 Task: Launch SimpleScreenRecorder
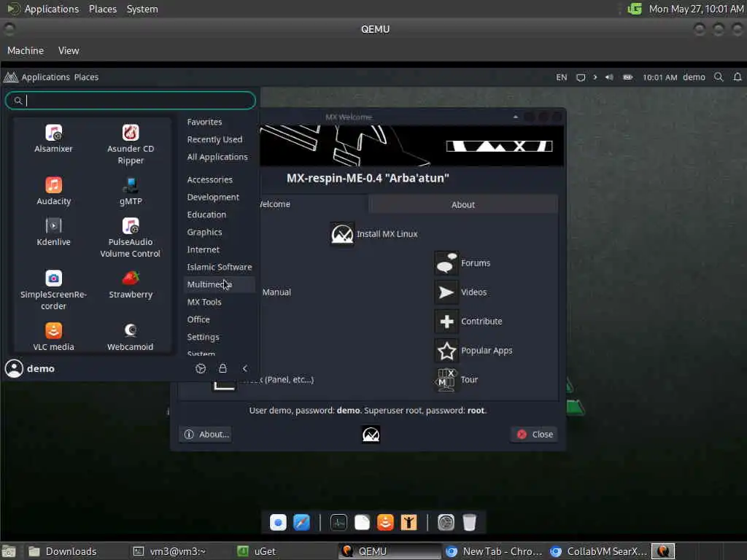pyautogui.click(x=53, y=290)
